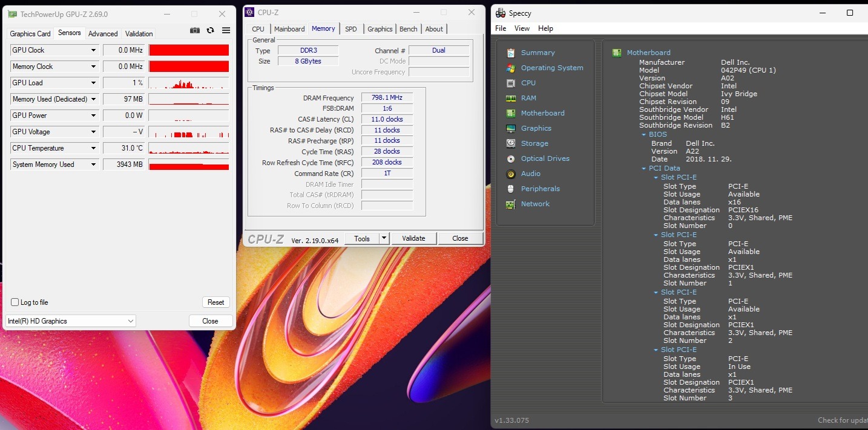Click the GPU Voltage history graph

pos(189,132)
